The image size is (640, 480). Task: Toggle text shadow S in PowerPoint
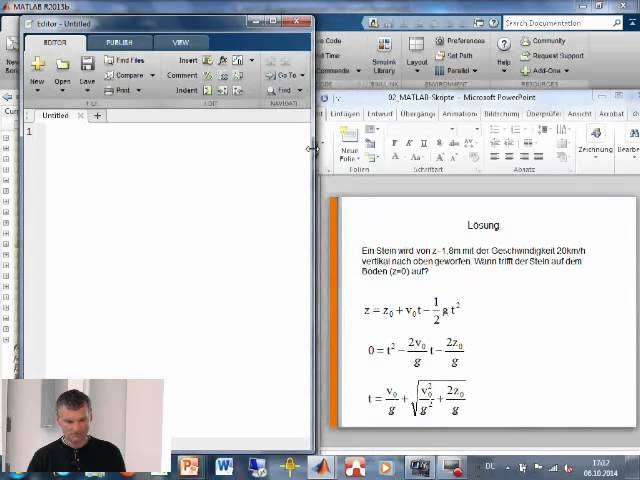(439, 143)
